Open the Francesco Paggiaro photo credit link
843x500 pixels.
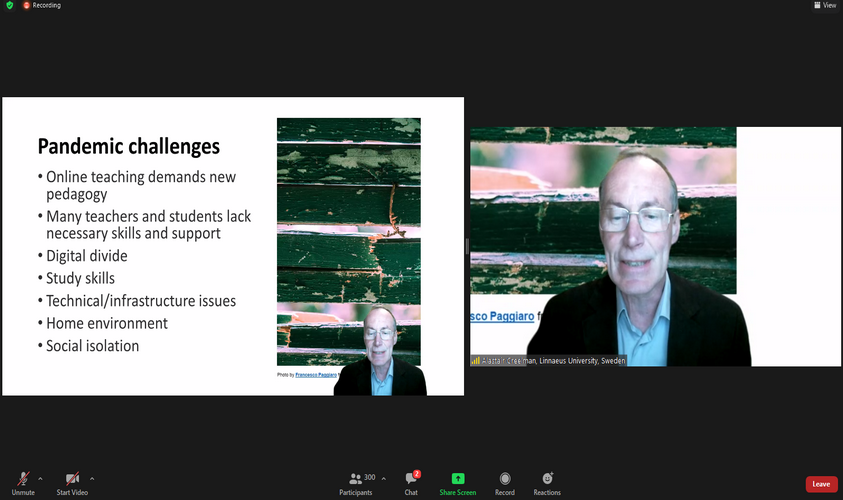[x=316, y=375]
